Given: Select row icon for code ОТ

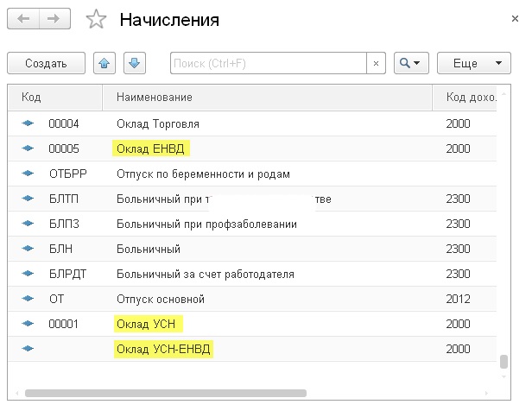Looking at the screenshot, I should tap(28, 299).
